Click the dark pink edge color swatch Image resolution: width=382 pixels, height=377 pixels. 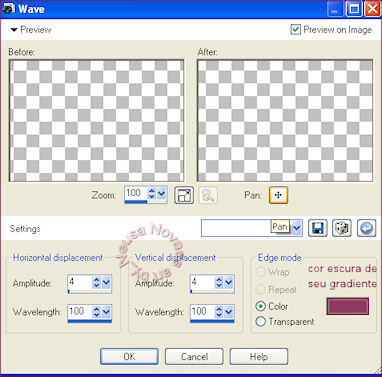348,306
